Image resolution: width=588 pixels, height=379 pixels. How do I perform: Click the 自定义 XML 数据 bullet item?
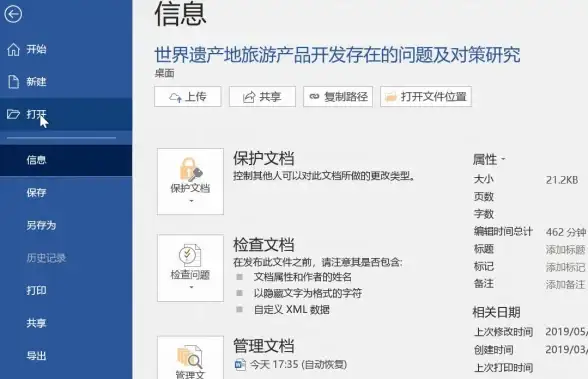click(x=292, y=310)
